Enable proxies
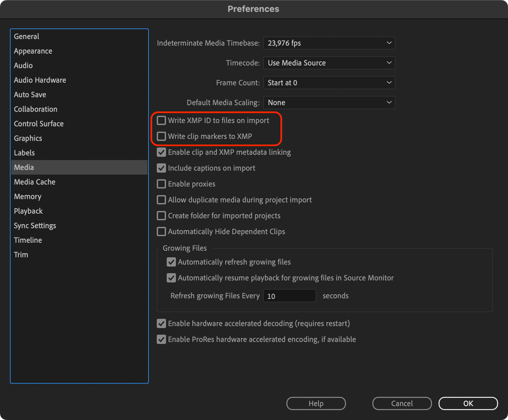Screen dimensions: 508x420 [x=161, y=184]
